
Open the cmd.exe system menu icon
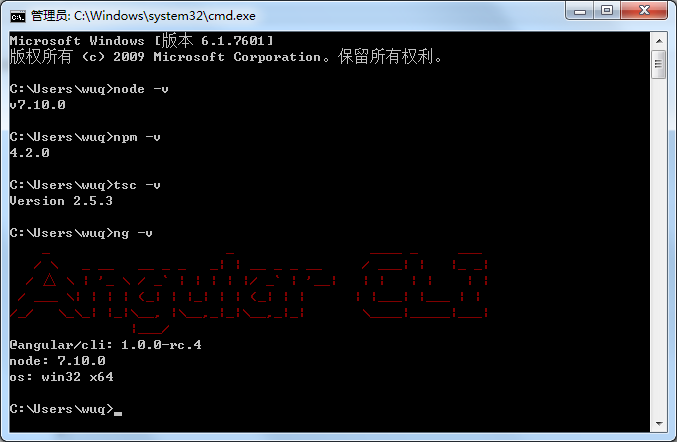(18, 16)
